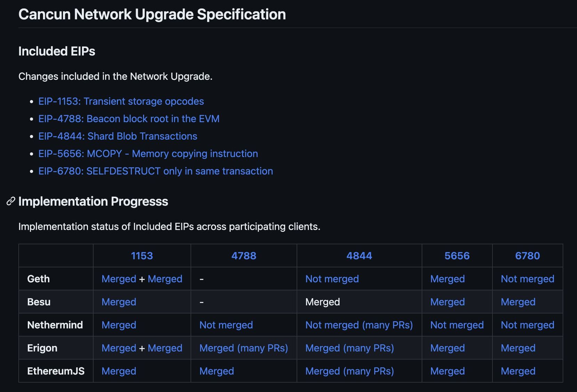Click the 4788 column header link
The height and width of the screenshot is (392, 577).
(244, 256)
